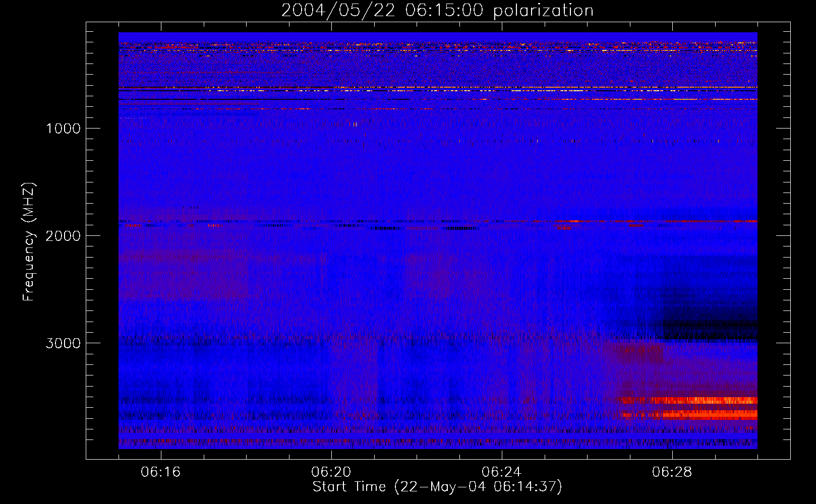The height and width of the screenshot is (504, 816).
Task: Click the 06:28 time tick label
Action: (x=672, y=472)
